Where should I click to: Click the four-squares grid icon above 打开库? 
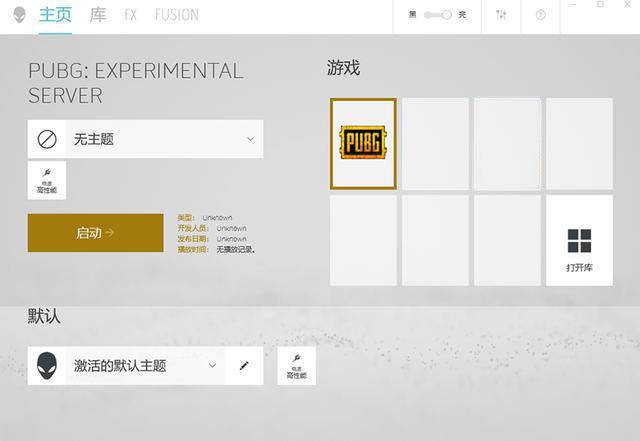(579, 241)
